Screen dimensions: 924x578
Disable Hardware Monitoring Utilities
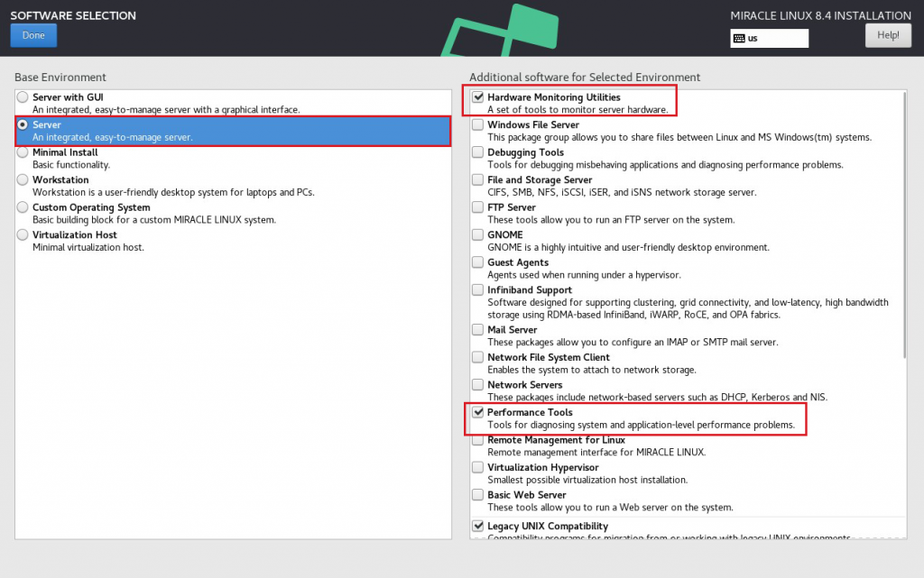tap(477, 97)
